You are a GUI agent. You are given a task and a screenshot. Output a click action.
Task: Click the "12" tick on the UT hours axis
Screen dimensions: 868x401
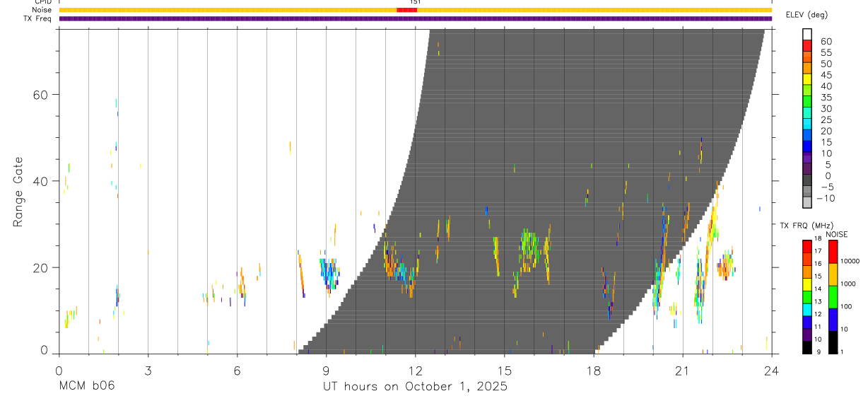[415, 370]
